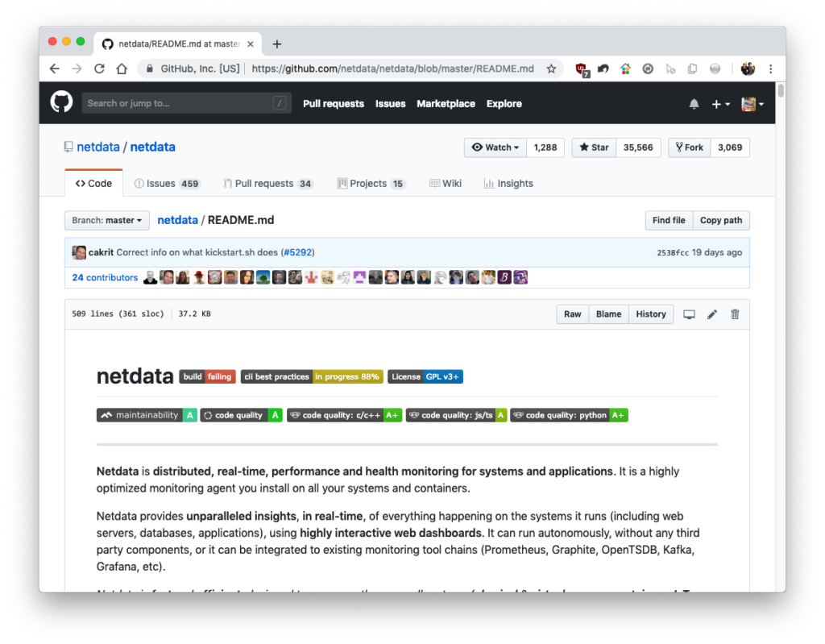825x644 pixels.
Task: Click the GitHub Octocat logo
Action: [x=61, y=102]
